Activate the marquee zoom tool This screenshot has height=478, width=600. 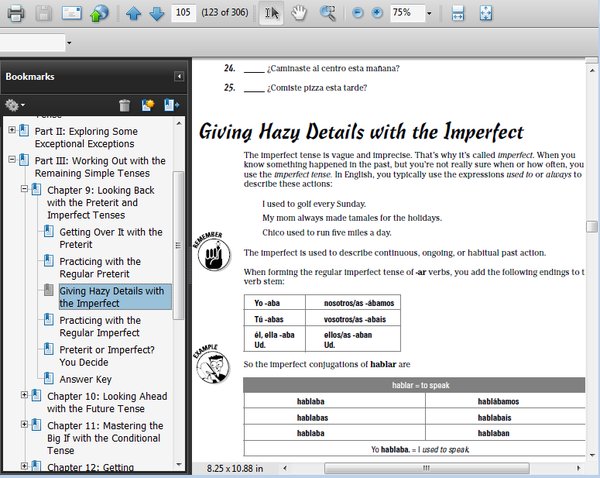[x=327, y=13]
